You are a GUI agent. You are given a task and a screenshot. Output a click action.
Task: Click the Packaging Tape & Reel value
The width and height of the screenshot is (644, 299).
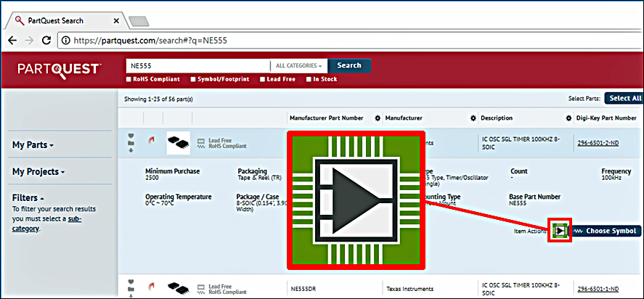260,179
